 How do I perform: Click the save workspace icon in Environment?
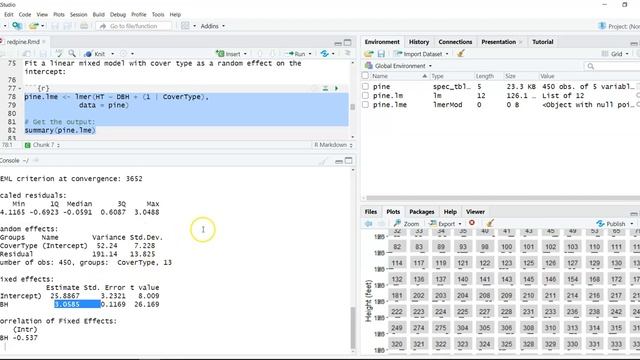coord(381,54)
